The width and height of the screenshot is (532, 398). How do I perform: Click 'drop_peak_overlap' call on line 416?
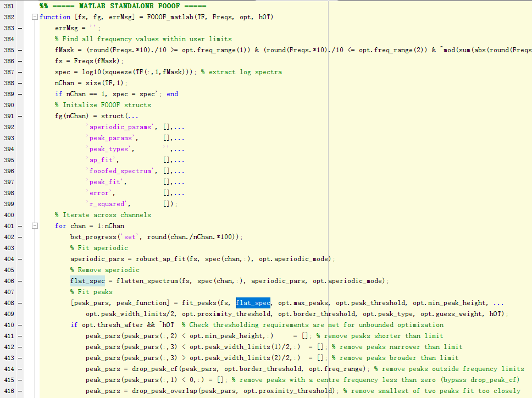164,391
